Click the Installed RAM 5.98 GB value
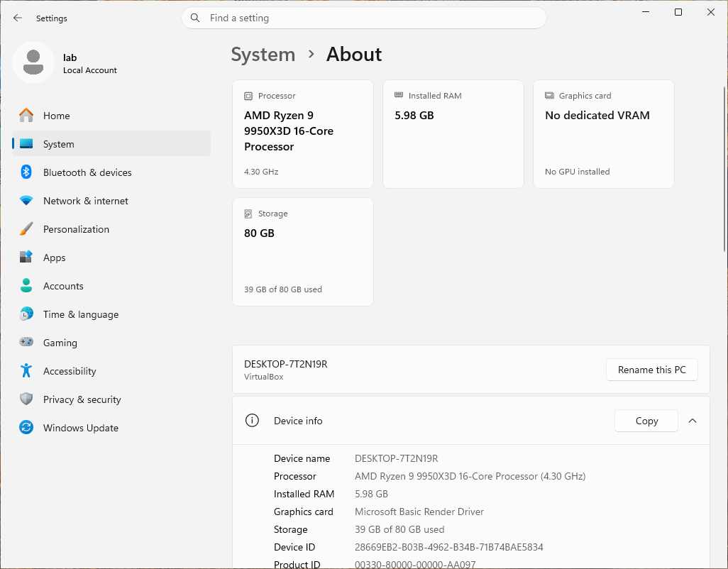The width and height of the screenshot is (728, 569). [x=371, y=494]
